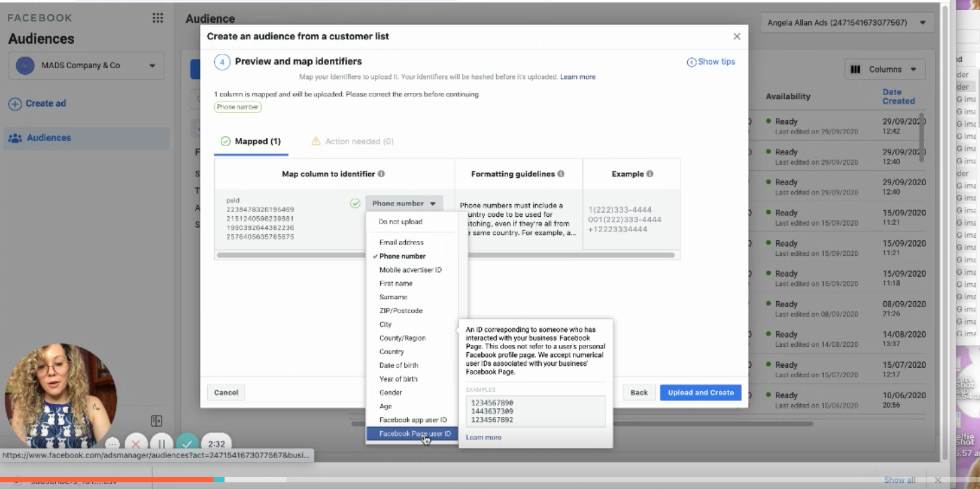
Task: Click the recording timer showing 2:32
Action: (216, 444)
